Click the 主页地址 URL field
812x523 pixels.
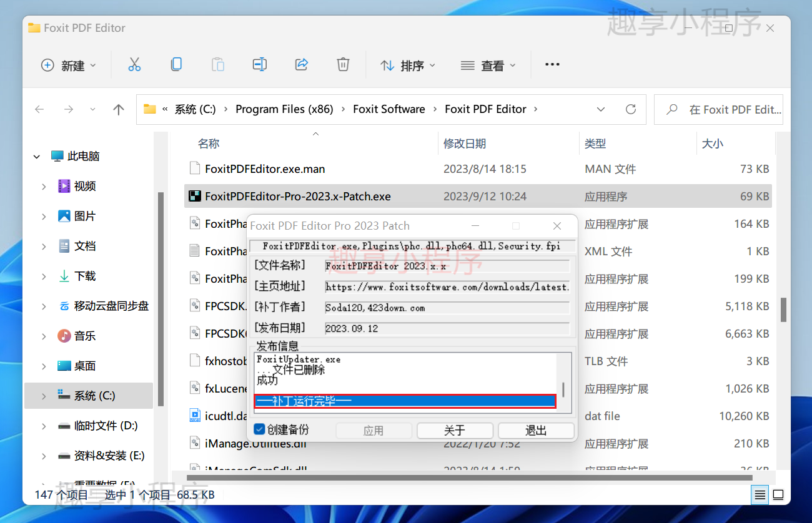[447, 287]
